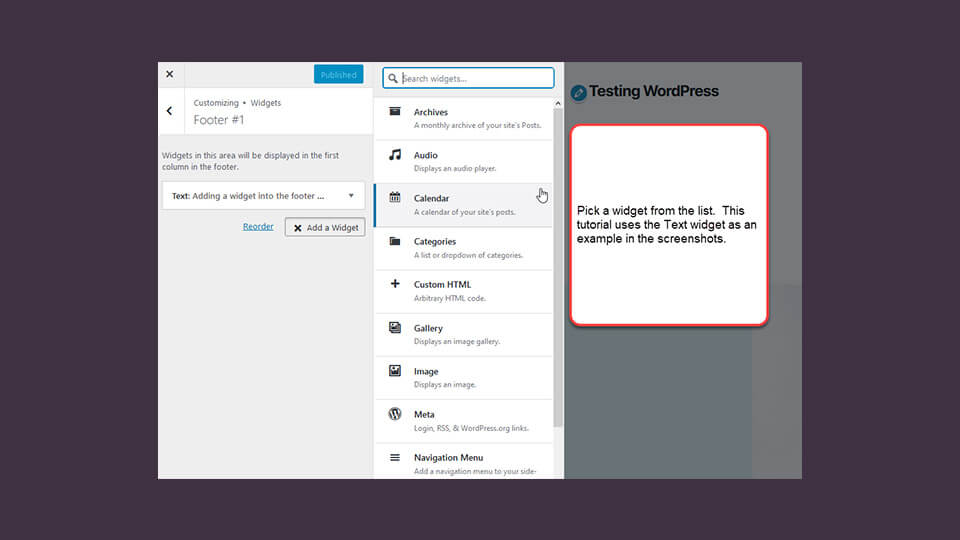Viewport: 960px width, 540px height.
Task: Choose the Audio widget title
Action: tap(426, 155)
